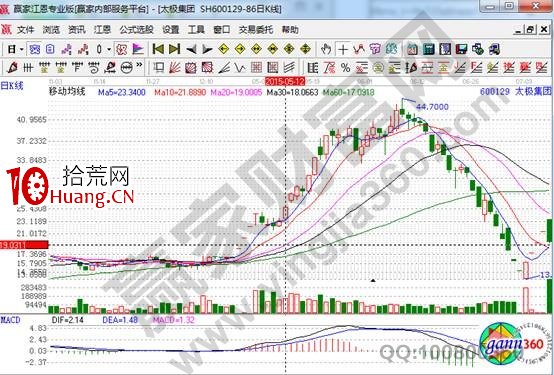The image size is (554, 375).
Task: Jump to first bar with the |◀ icon
Action: point(158,49)
